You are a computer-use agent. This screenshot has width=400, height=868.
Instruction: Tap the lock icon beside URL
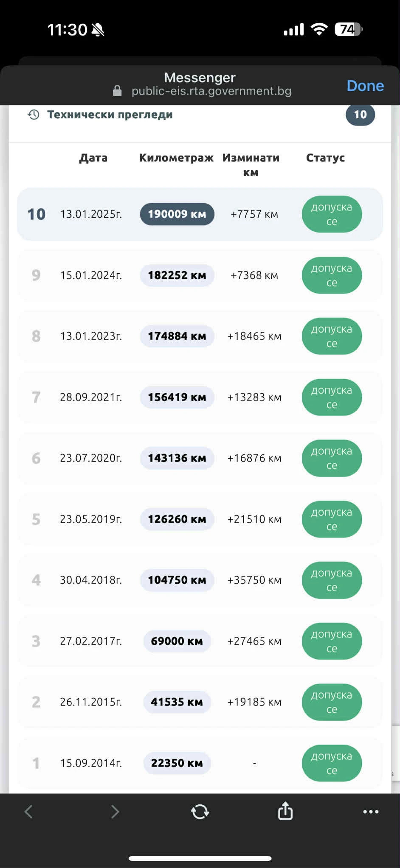pyautogui.click(x=117, y=91)
